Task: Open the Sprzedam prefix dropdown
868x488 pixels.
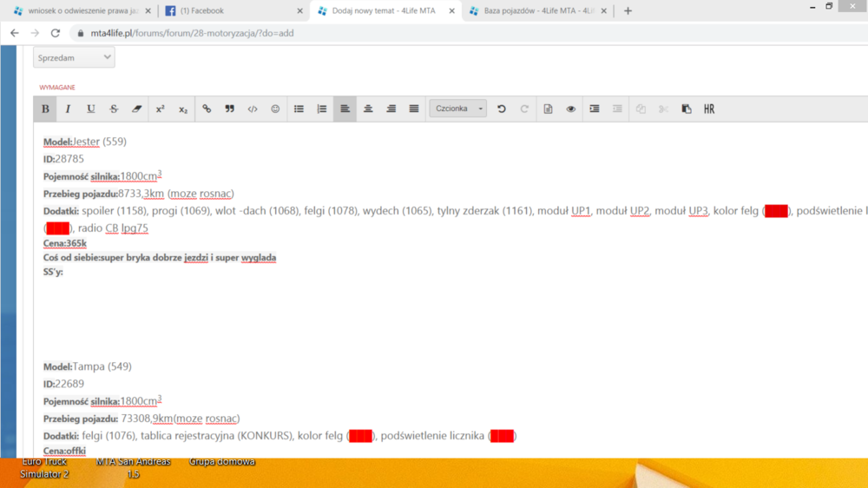Action: (x=74, y=57)
